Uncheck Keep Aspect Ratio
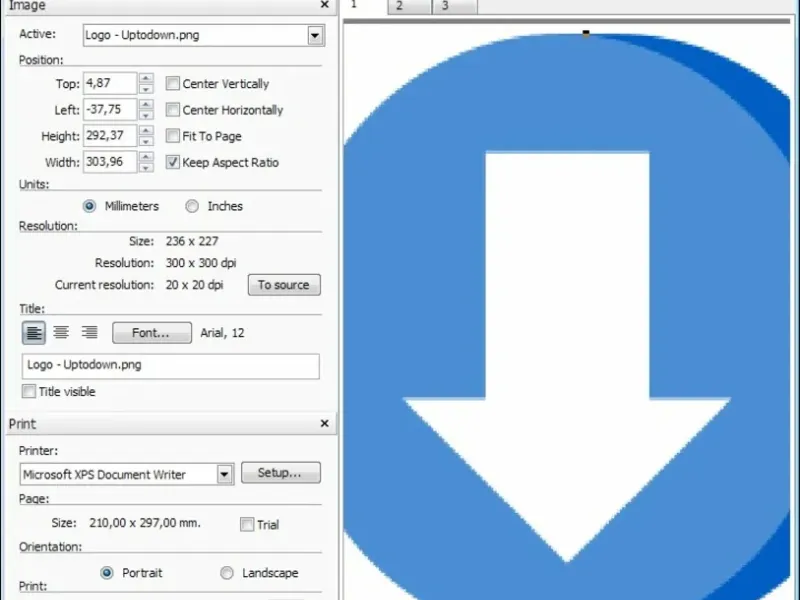This screenshot has height=600, width=800. 172,162
